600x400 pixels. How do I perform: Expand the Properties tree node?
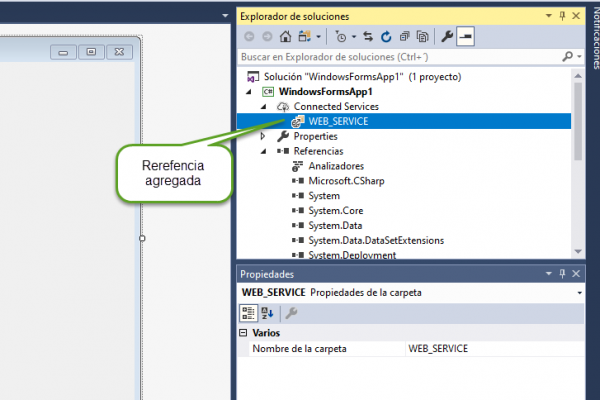(264, 136)
